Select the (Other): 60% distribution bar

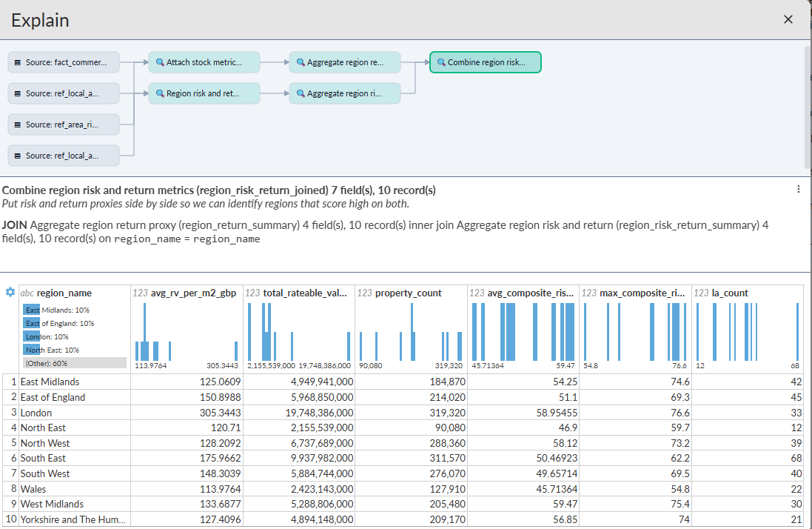[x=75, y=363]
